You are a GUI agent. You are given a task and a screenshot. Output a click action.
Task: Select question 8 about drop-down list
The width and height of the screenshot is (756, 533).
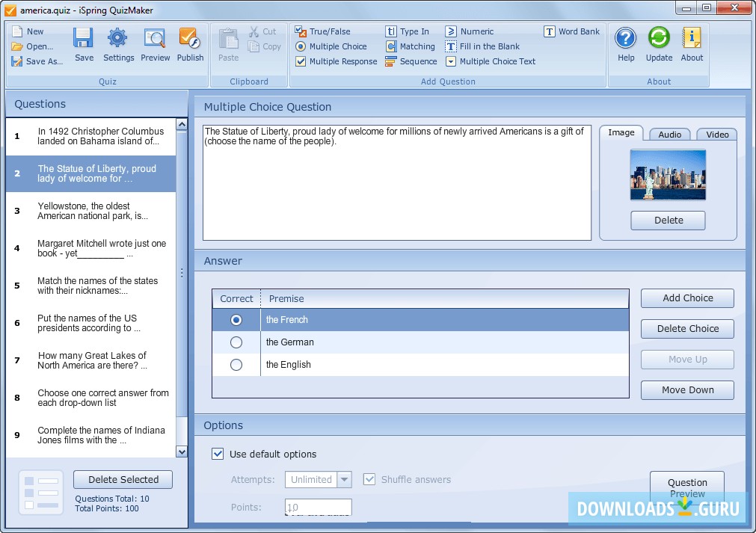click(x=90, y=398)
